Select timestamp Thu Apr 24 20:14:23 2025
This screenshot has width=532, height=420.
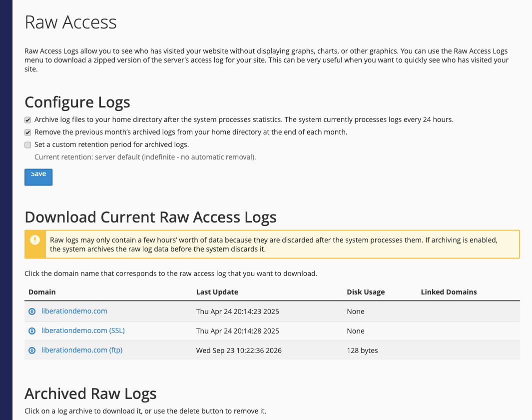coord(237,311)
